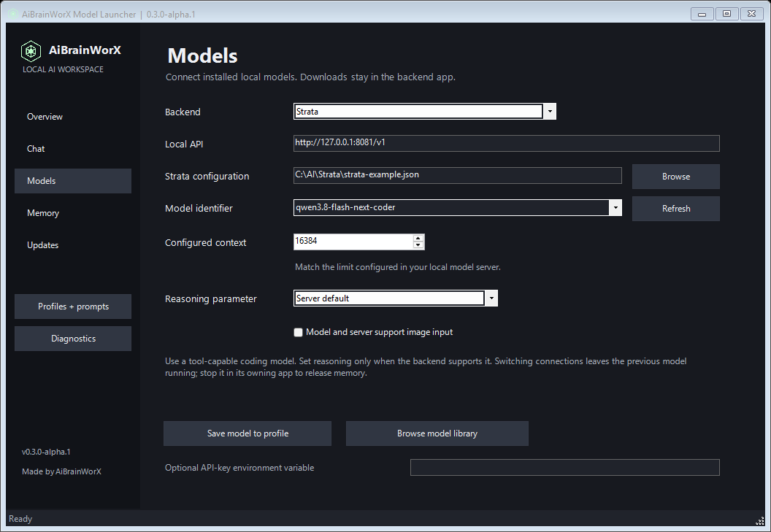Expand the Reasoning parameter dropdown arrow
Viewport: 771px width, 532px height.
(491, 298)
